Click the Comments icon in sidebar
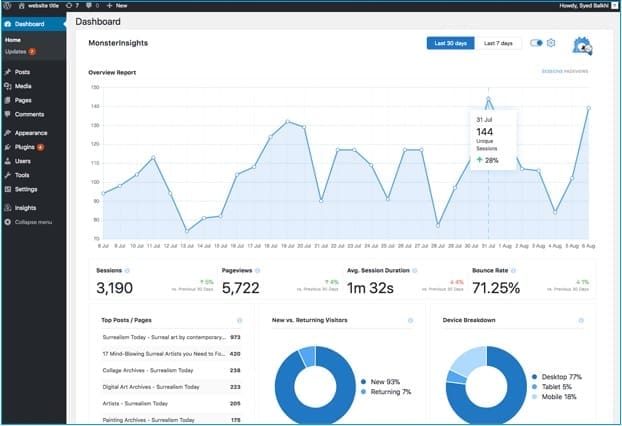 (8, 114)
